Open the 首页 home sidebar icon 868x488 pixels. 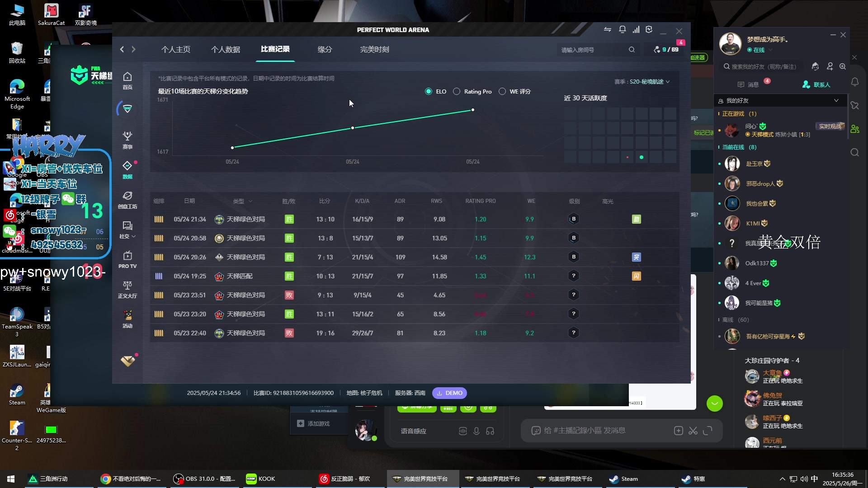tap(127, 81)
